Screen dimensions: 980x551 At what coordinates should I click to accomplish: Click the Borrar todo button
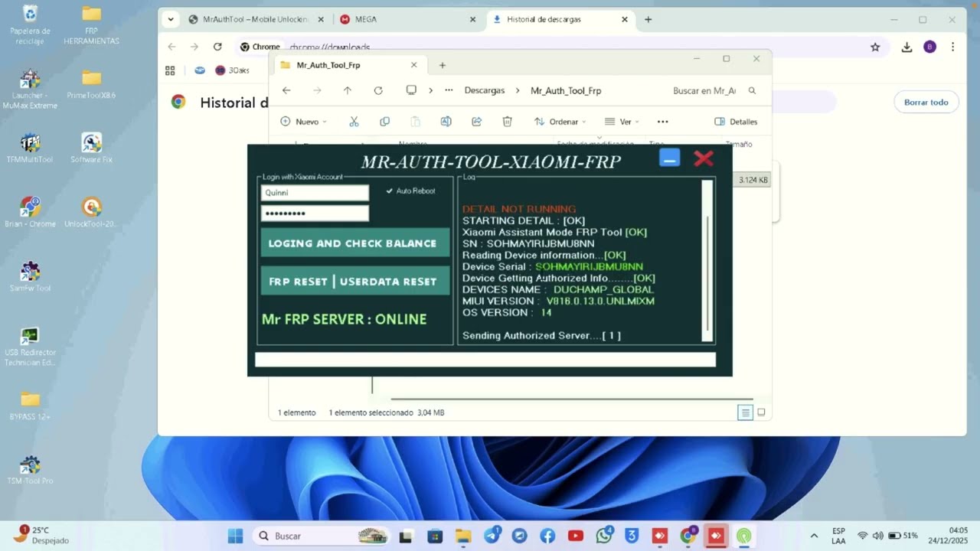[926, 102]
